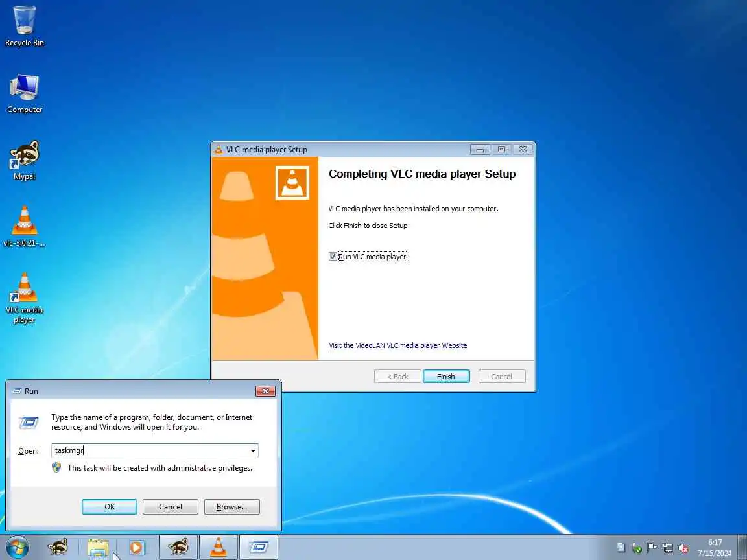Click Cancel in VLC Setup window
Viewport: 747px width, 560px height.
502,376
